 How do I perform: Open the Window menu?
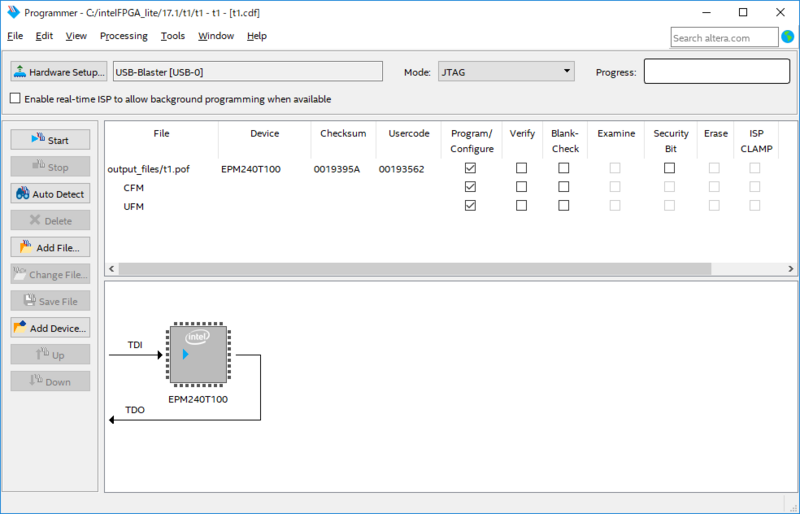[216, 36]
